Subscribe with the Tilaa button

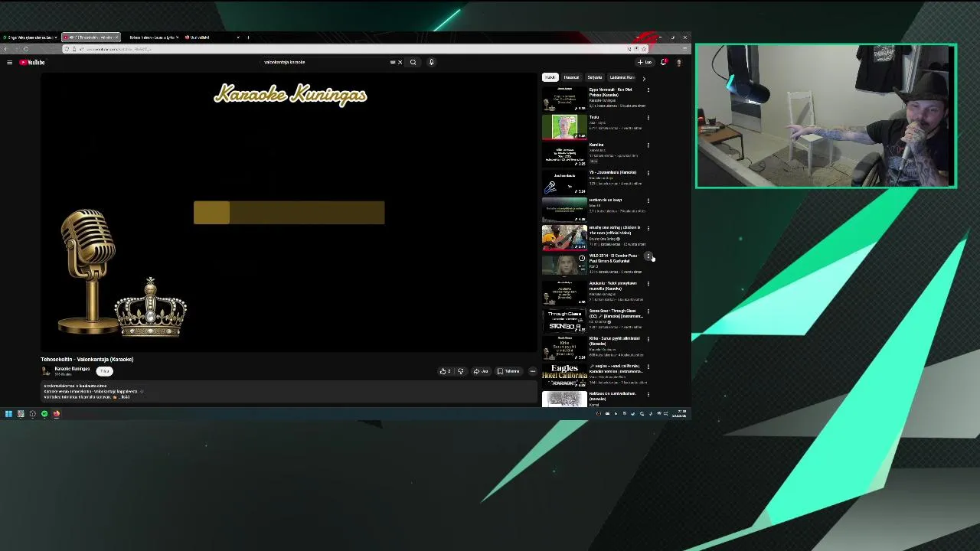[x=105, y=371]
